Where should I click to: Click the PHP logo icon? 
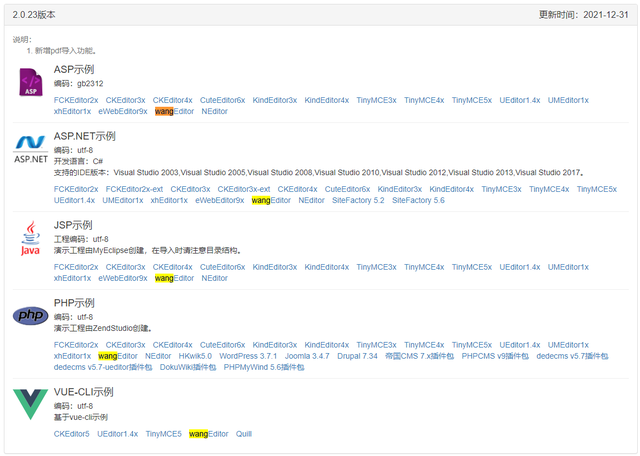point(31,316)
